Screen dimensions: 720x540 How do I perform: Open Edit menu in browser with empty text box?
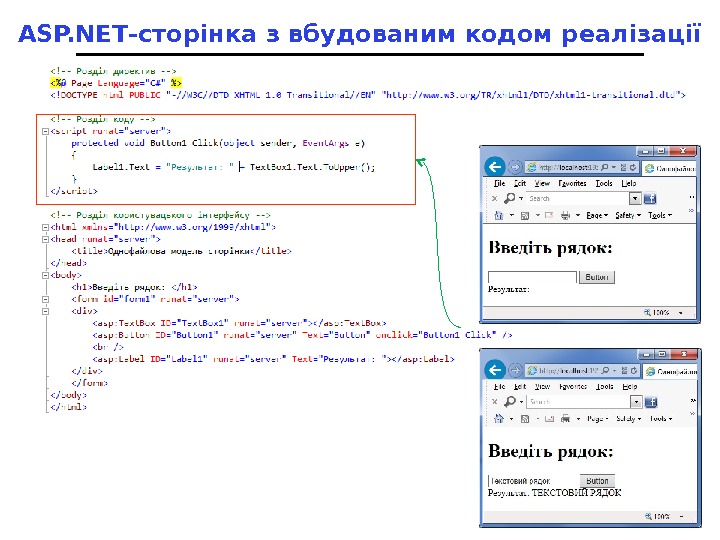coord(520,183)
